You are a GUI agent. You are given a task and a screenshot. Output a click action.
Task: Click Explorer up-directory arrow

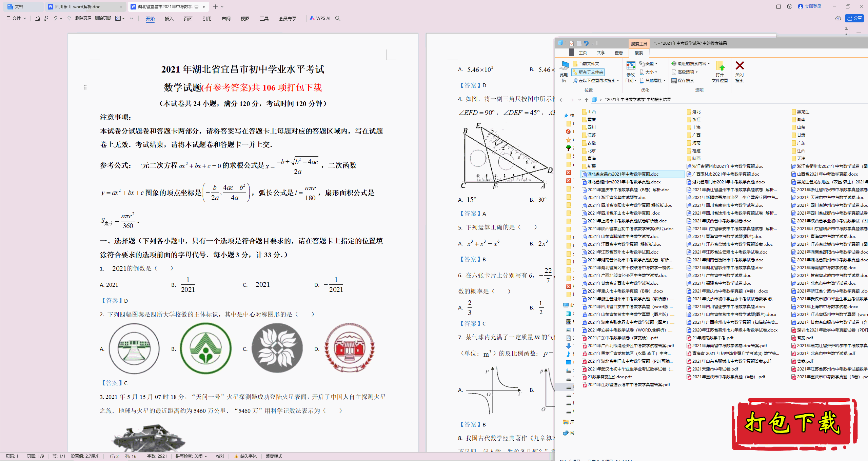tap(586, 100)
